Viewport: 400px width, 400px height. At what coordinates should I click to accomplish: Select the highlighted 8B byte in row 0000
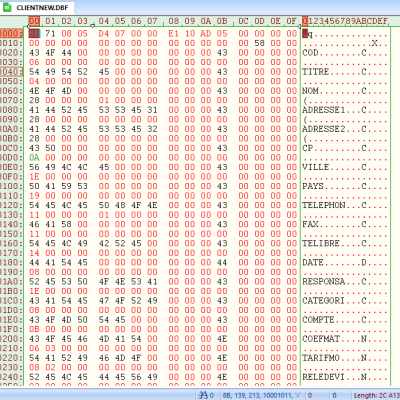coord(34,34)
